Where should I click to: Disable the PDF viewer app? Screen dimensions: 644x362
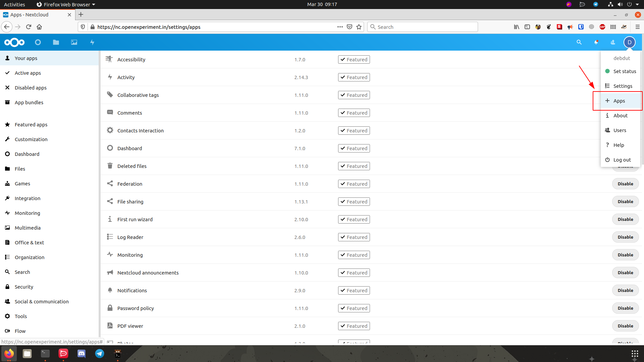625,326
